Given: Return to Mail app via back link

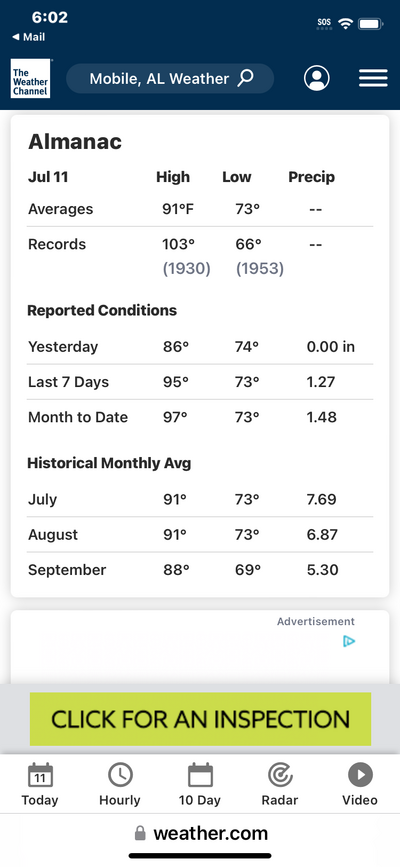Looking at the screenshot, I should coord(29,37).
